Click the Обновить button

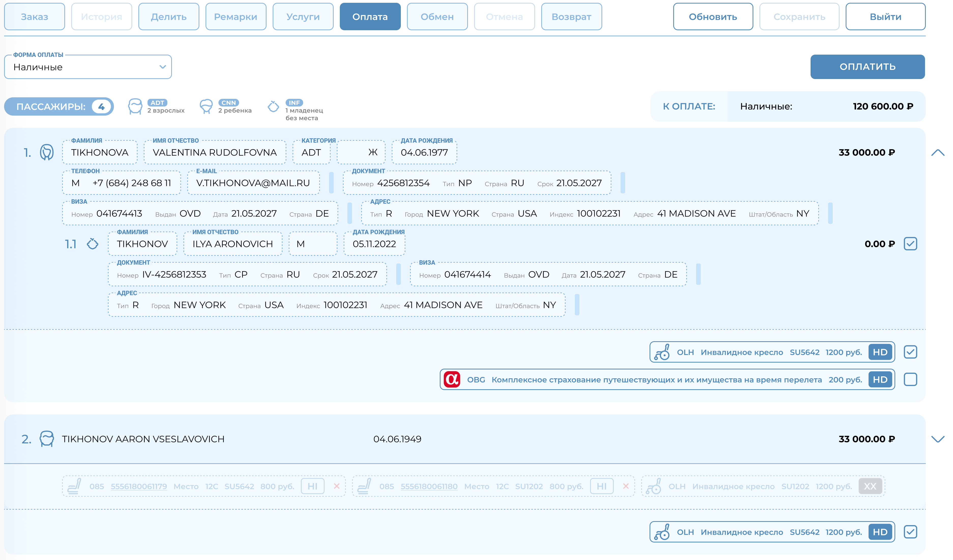click(x=713, y=17)
